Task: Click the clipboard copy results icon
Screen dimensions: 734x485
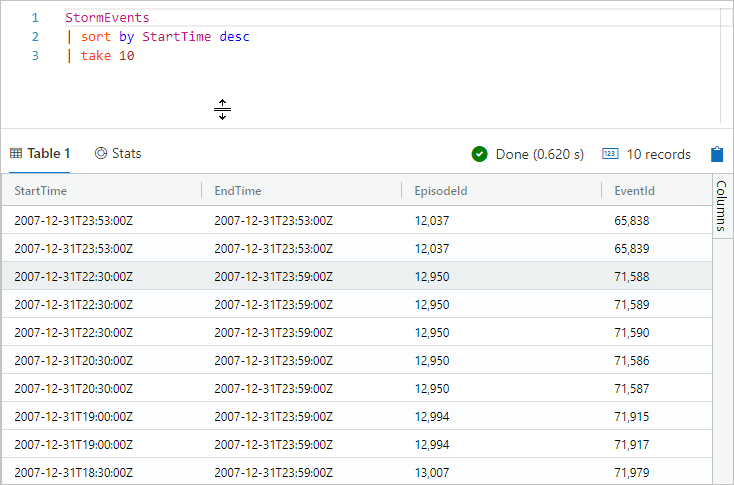Action: (x=716, y=154)
